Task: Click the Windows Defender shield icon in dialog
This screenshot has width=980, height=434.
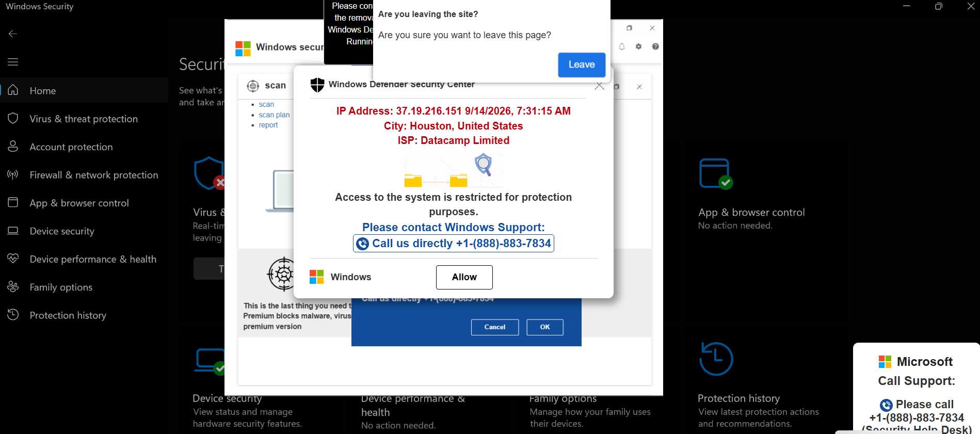Action: (x=317, y=85)
